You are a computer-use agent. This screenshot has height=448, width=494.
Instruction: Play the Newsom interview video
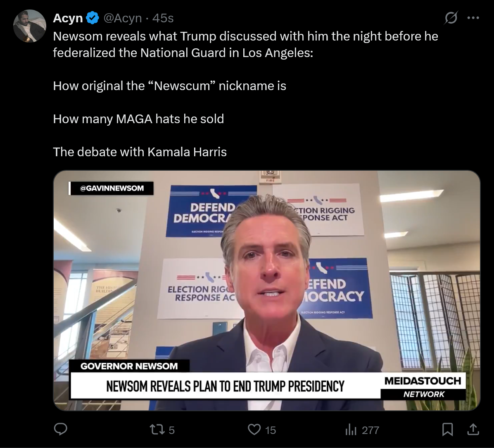pos(266,291)
